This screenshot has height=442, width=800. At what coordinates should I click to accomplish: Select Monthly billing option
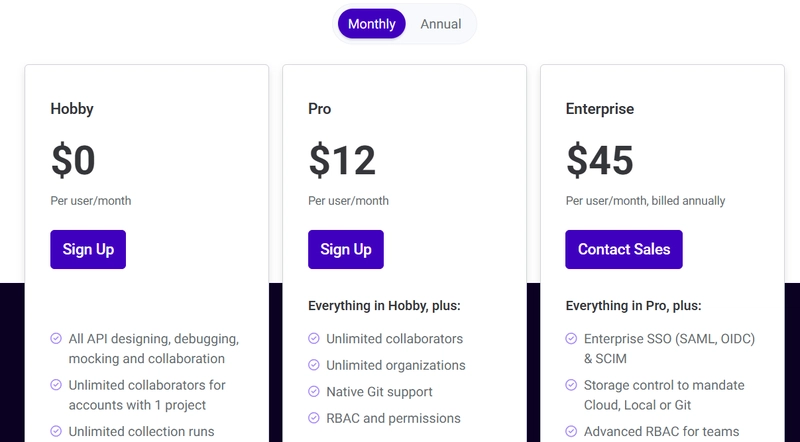(371, 24)
